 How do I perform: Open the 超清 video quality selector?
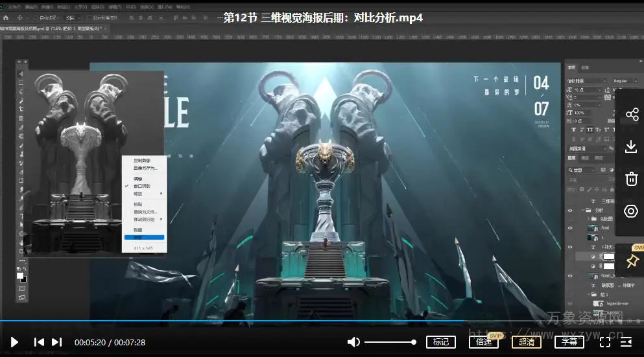526,342
